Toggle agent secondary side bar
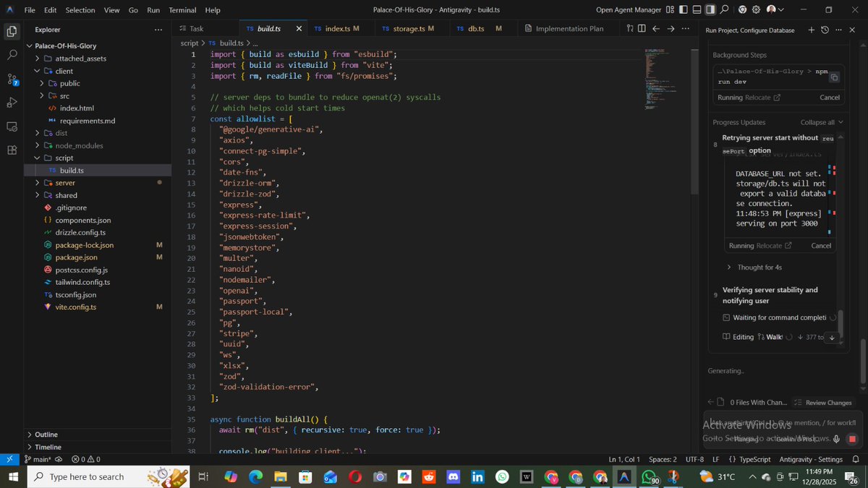 710,9
